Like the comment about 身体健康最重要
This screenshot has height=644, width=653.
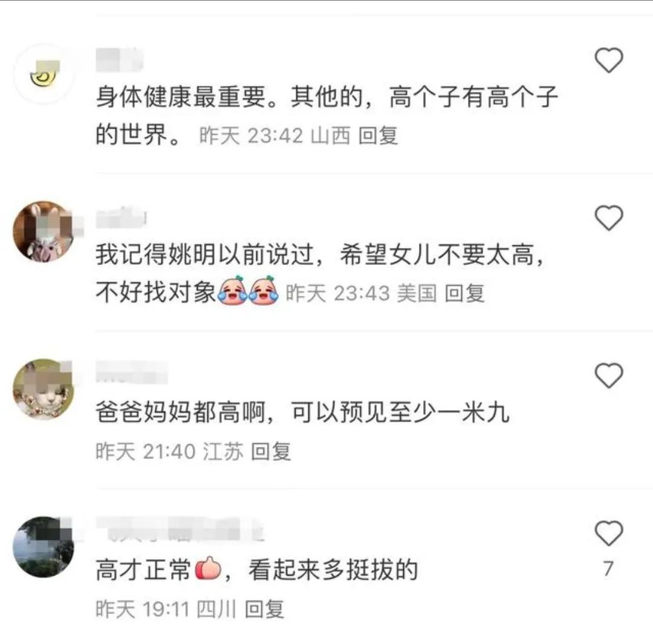608,60
